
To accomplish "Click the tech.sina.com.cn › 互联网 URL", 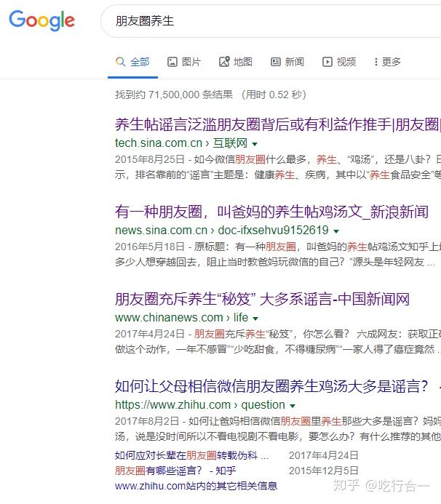I will click(181, 143).
